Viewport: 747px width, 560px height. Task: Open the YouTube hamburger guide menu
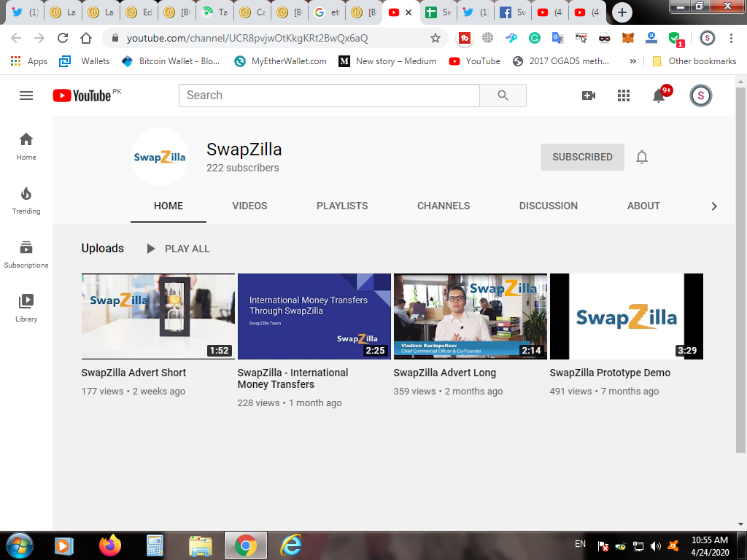point(26,96)
